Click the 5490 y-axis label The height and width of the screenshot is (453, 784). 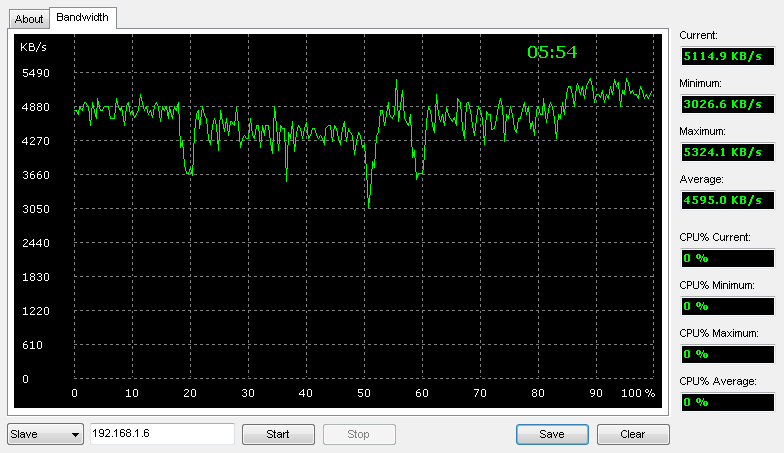tap(36, 74)
